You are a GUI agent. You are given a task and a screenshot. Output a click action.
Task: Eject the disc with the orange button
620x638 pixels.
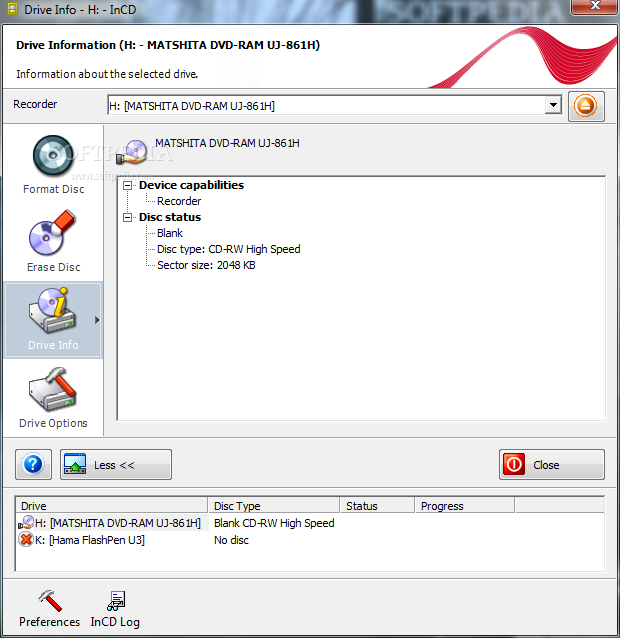586,106
